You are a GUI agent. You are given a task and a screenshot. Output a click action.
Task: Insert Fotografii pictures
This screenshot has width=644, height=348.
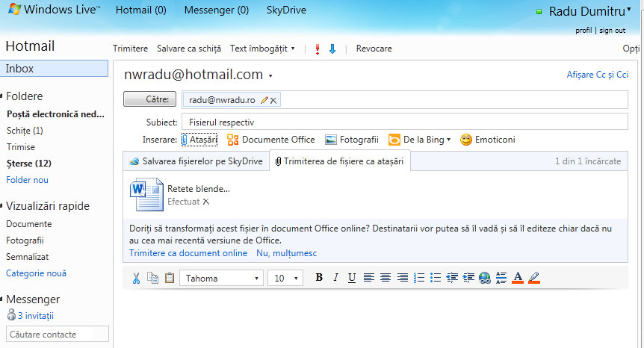(x=352, y=140)
